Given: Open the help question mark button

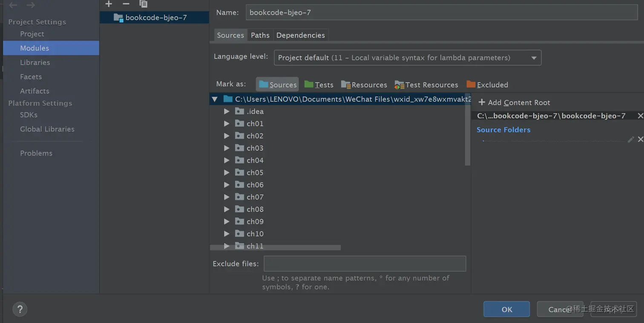Looking at the screenshot, I should (x=20, y=309).
